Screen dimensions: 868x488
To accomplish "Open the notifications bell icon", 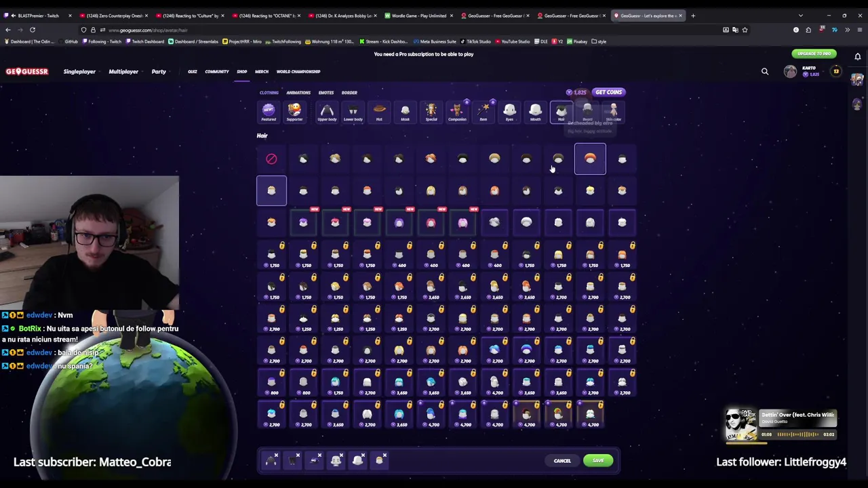I will tap(858, 56).
